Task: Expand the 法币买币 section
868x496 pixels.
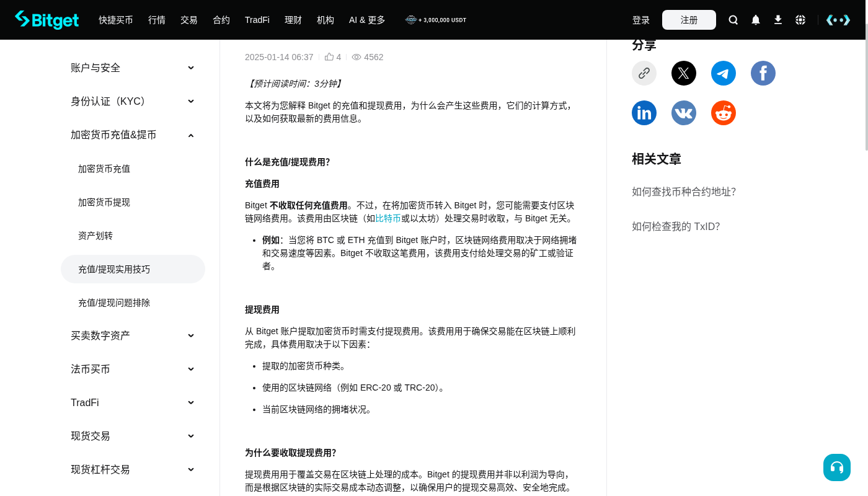Action: click(133, 369)
